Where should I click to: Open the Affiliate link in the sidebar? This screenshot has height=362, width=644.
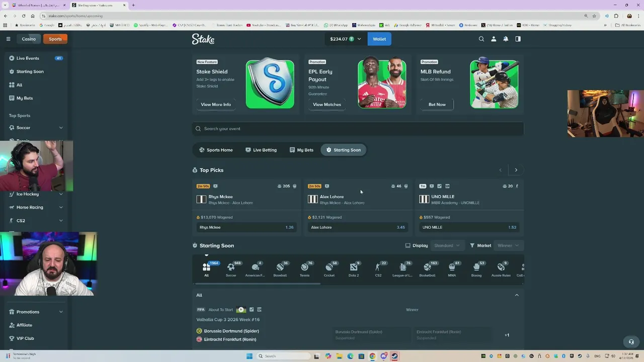point(36,325)
